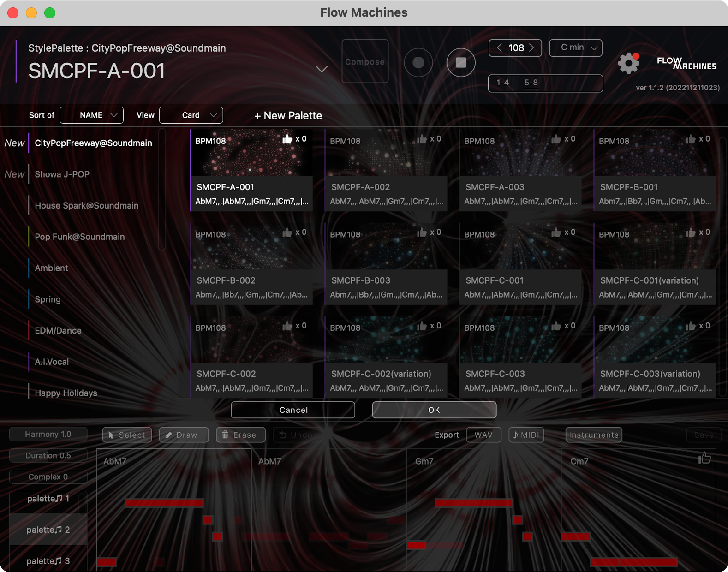Select bars 1-4 range tab
The width and height of the screenshot is (728, 572).
[x=502, y=83]
